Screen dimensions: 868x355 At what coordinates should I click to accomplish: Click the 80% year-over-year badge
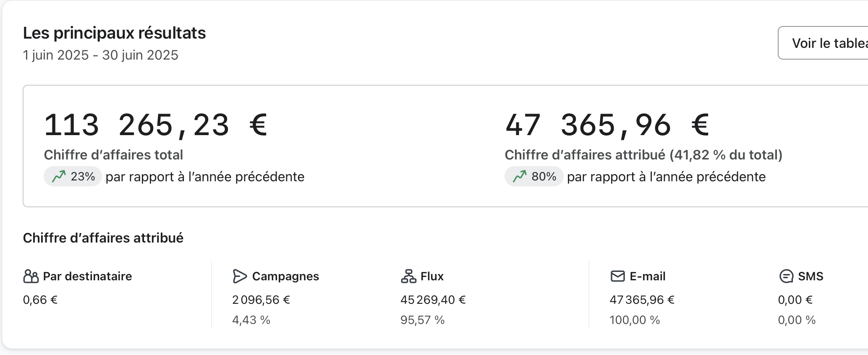(534, 177)
